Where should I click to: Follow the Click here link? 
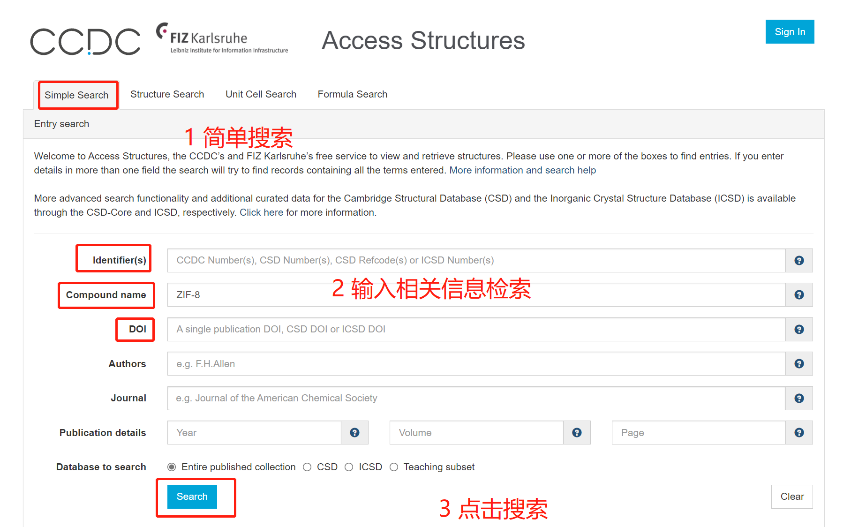coord(261,213)
